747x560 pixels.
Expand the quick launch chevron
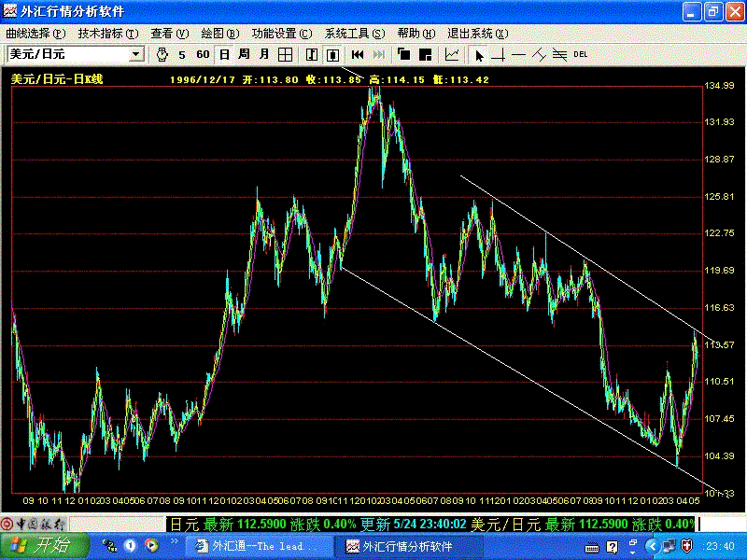pyautogui.click(x=174, y=541)
